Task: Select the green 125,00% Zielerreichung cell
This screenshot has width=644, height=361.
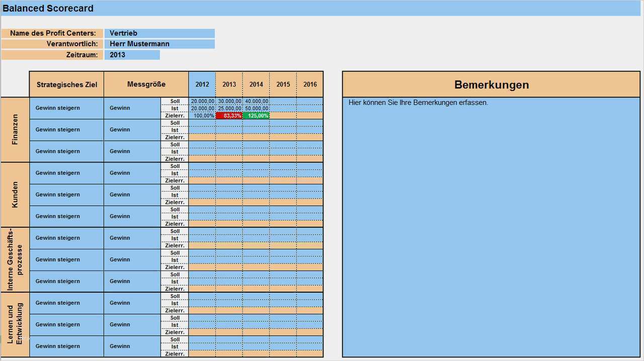Action: tap(256, 115)
